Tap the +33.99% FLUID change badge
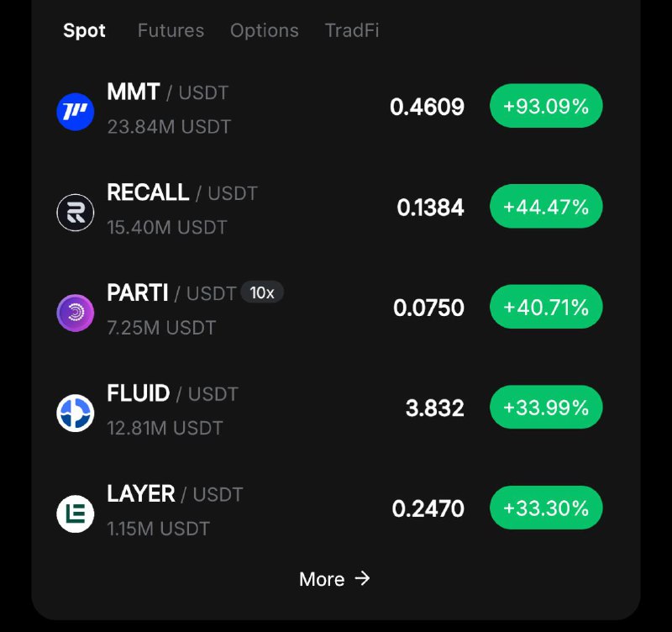Screen dimensions: 672x632 (x=546, y=408)
